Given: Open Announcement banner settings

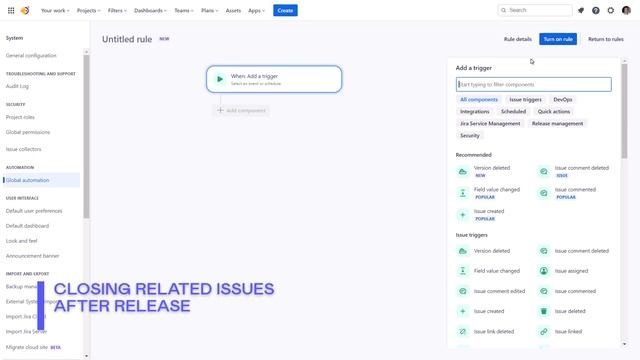Looking at the screenshot, I should coord(32,256).
